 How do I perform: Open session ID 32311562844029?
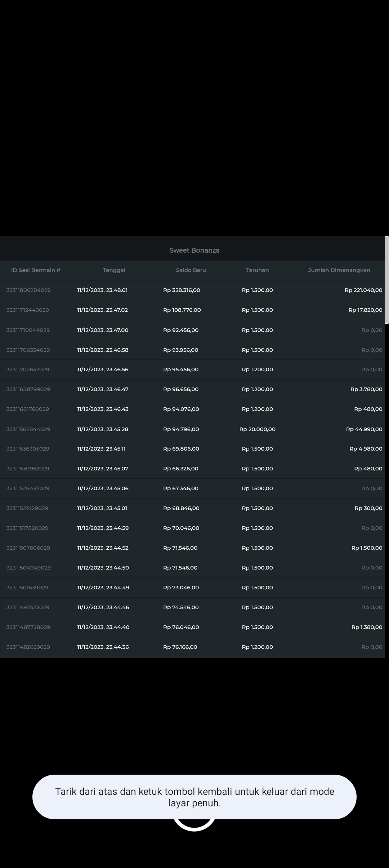pyautogui.click(x=28, y=429)
